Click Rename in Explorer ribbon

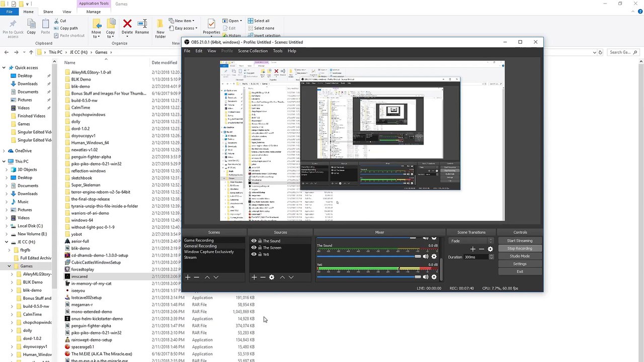click(142, 27)
